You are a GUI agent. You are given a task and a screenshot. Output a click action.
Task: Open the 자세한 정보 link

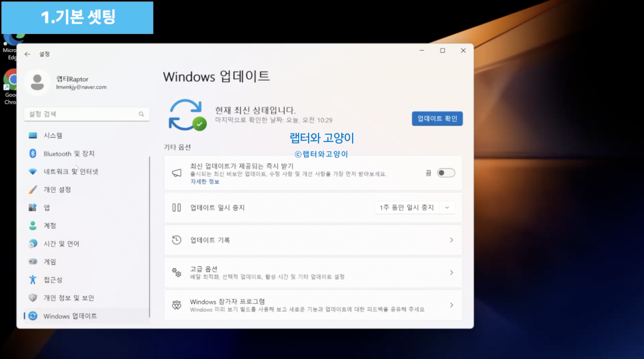pyautogui.click(x=205, y=182)
